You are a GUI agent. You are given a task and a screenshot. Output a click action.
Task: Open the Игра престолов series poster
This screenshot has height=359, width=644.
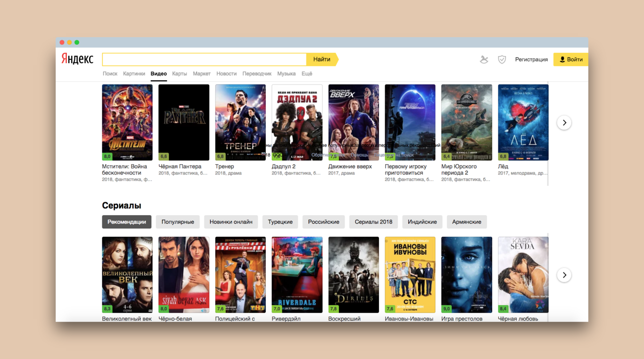(x=467, y=275)
